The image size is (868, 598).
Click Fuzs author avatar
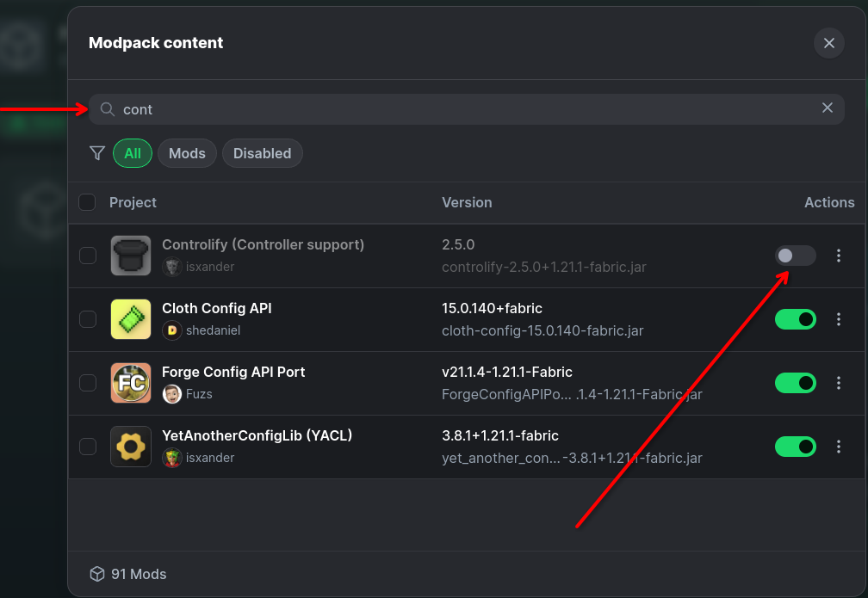click(172, 394)
